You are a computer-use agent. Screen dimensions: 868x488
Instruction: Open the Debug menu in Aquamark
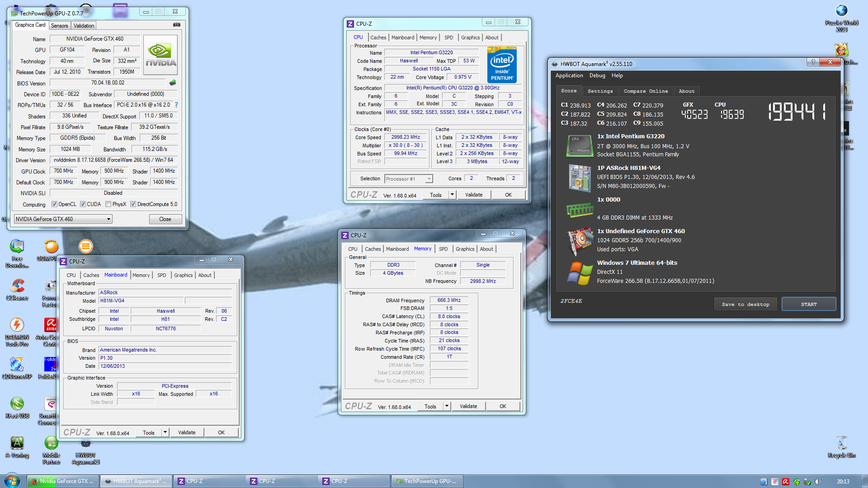597,75
